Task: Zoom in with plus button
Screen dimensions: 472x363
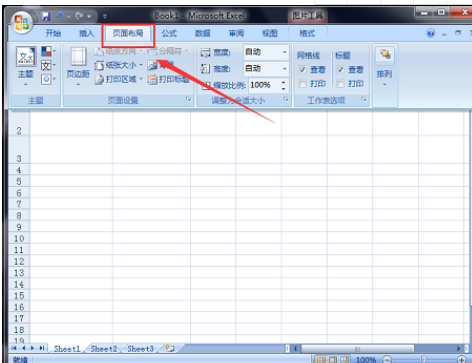Action: pyautogui.click(x=462, y=360)
